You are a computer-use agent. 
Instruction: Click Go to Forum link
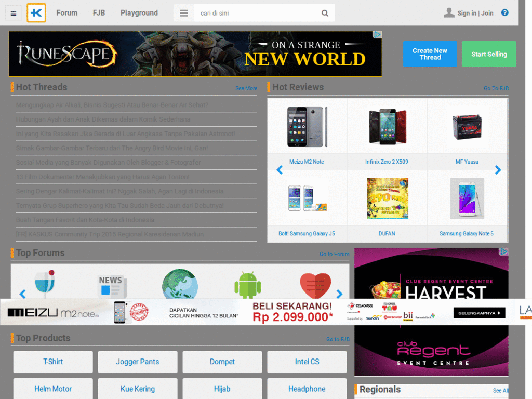coord(334,254)
